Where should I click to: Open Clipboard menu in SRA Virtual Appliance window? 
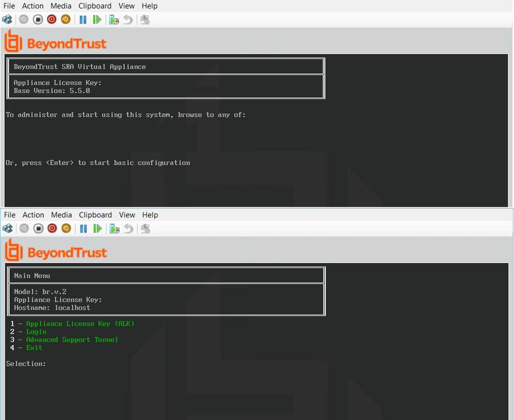coord(95,6)
